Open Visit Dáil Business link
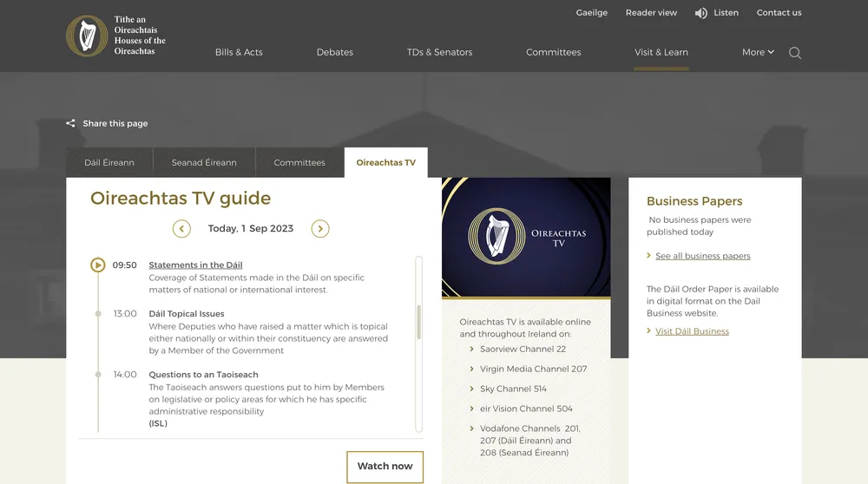The image size is (868, 484). (x=692, y=331)
